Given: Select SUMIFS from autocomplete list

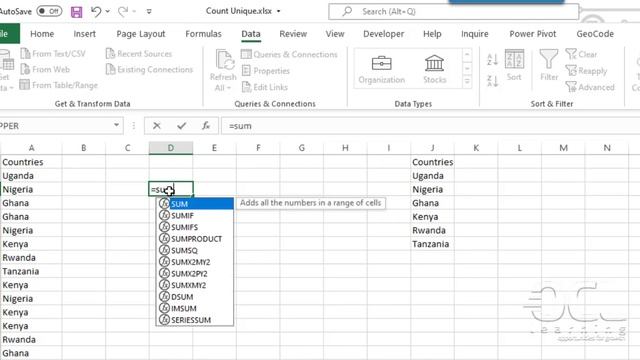Looking at the screenshot, I should tap(195, 227).
